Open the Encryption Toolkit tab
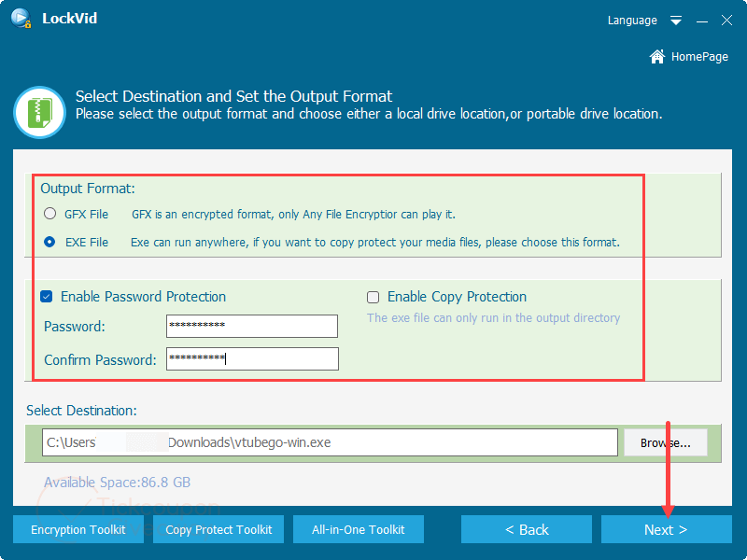 [x=78, y=529]
